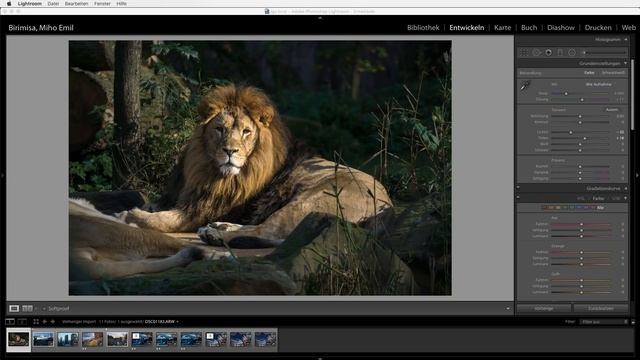
Task: Open the Apple menu
Action: [x=9, y=4]
